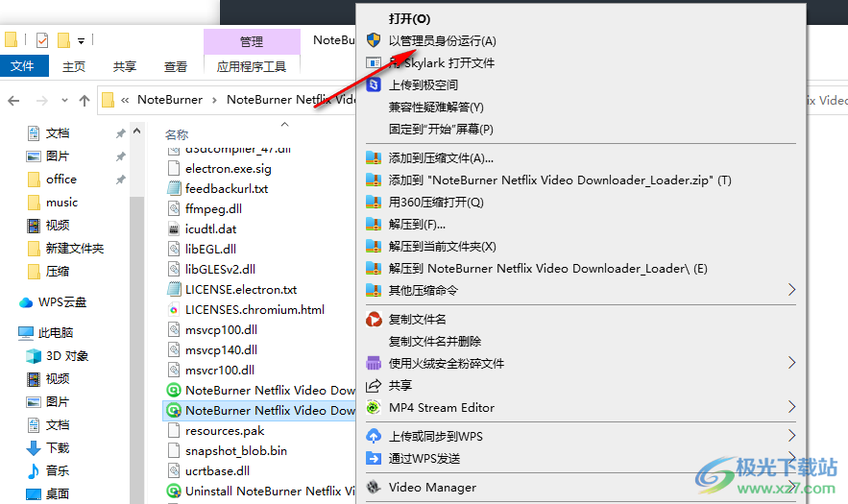This screenshot has width=848, height=504.
Task: Click the 解压到当前文件夹 archive icon
Action: 374,246
